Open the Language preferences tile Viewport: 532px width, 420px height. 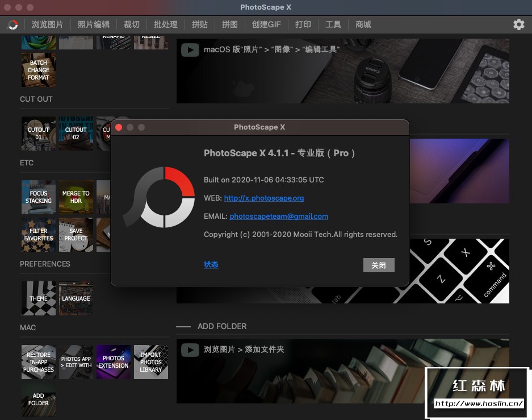point(76,298)
